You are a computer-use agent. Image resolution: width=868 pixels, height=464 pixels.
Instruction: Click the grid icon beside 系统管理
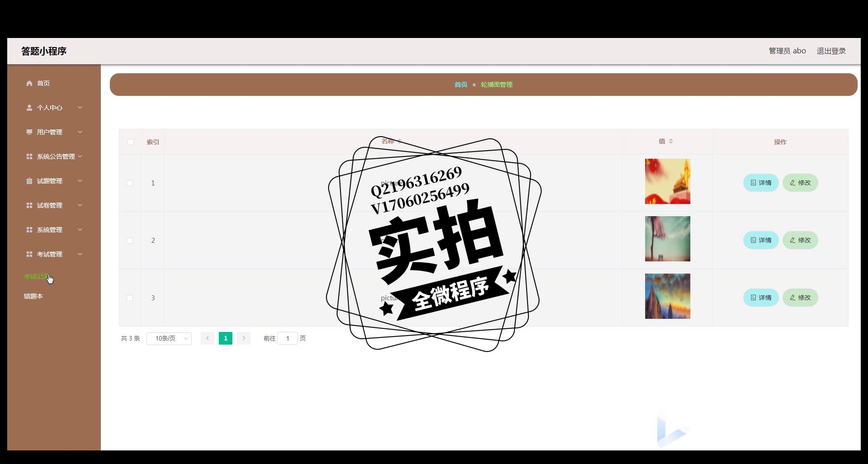(x=29, y=230)
